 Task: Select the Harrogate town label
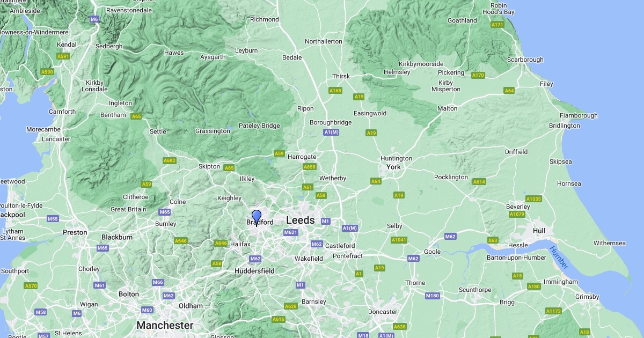pos(302,157)
